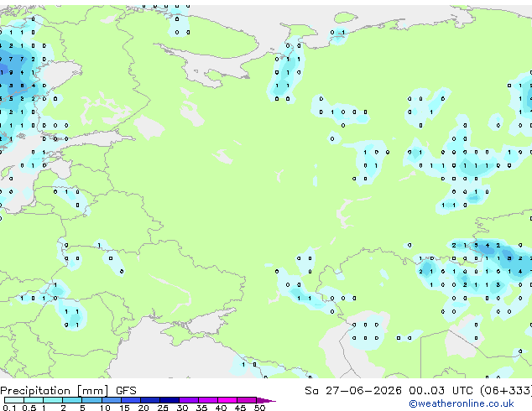The width and height of the screenshot is (532, 411).
Task: Click the '(06+333' forecast offset text
Action: [x=506, y=391]
